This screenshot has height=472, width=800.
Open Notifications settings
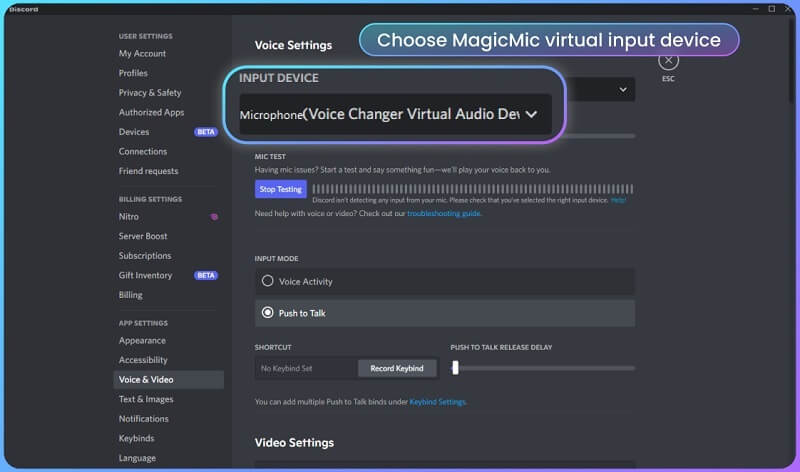tap(144, 419)
